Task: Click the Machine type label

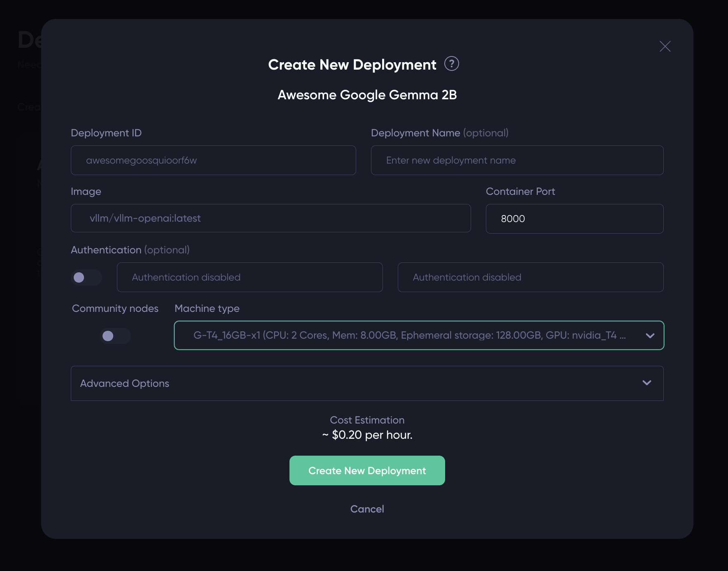Action: tap(207, 308)
